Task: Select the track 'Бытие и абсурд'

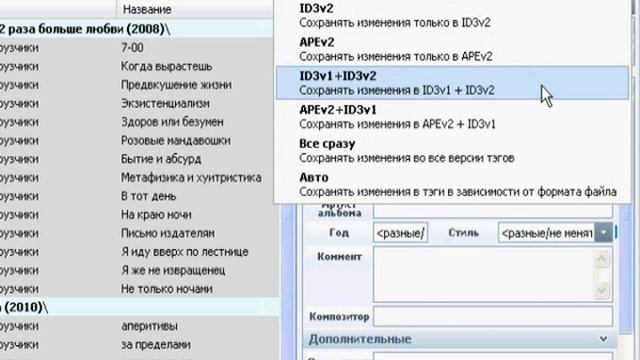Action: click(161, 159)
